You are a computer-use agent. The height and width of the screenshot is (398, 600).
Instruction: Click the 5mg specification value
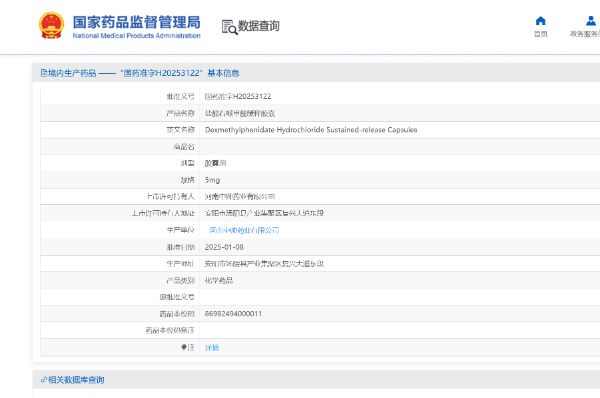tap(212, 180)
